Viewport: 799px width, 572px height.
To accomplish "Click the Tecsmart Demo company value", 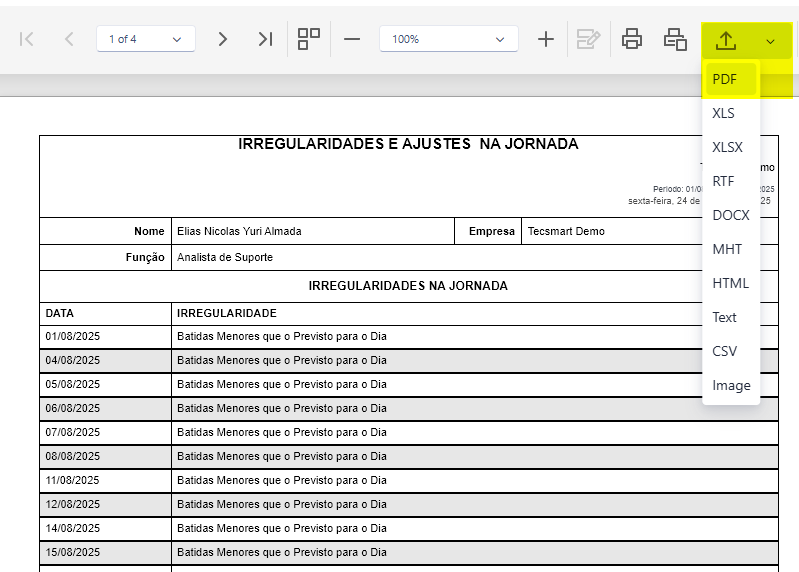I will [x=566, y=231].
